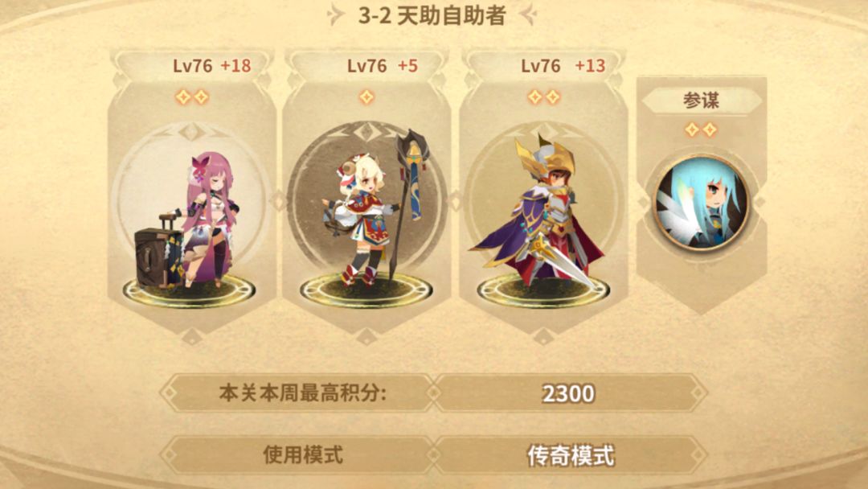Select the golden-helmet knight with sword
868x489 pixels.
(538, 213)
